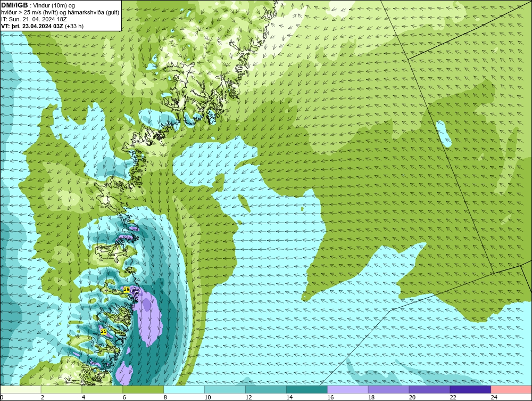Click the legend scale label 16
The height and width of the screenshot is (401, 532).
coord(330,397)
